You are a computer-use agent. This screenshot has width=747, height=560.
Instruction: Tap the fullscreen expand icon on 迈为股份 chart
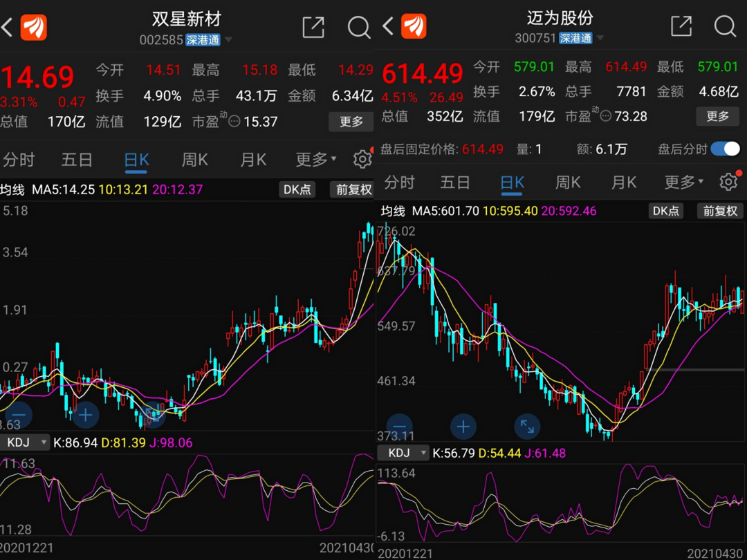pyautogui.click(x=527, y=427)
